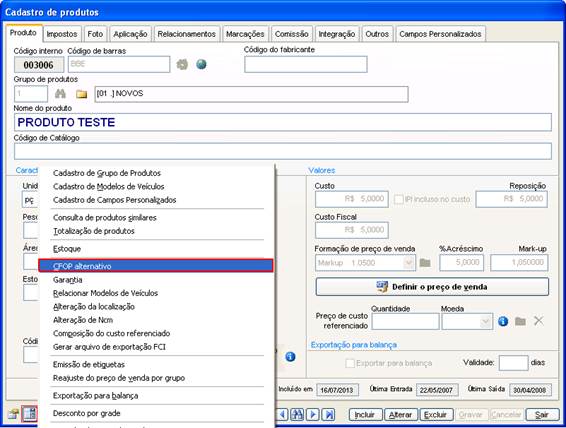Viewport: 566px width, 428px height.
Task: Choose Garantia from the menu
Action: click(156, 280)
